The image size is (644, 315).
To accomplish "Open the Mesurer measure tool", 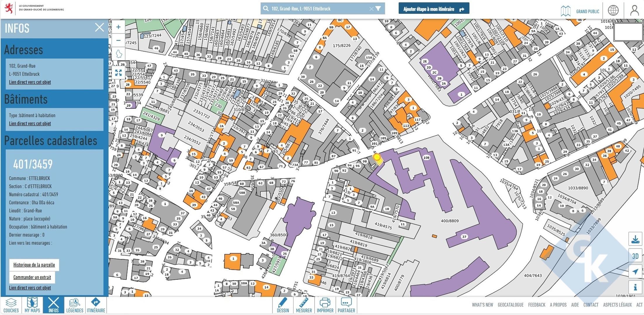I will pos(304,305).
